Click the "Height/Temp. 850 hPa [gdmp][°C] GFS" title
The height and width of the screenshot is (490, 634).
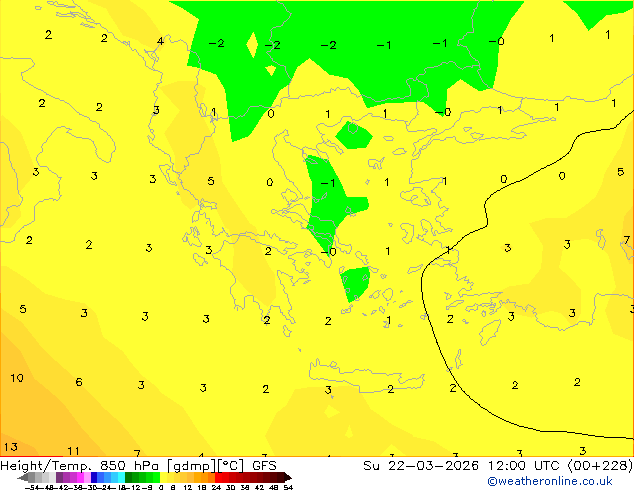(138, 466)
